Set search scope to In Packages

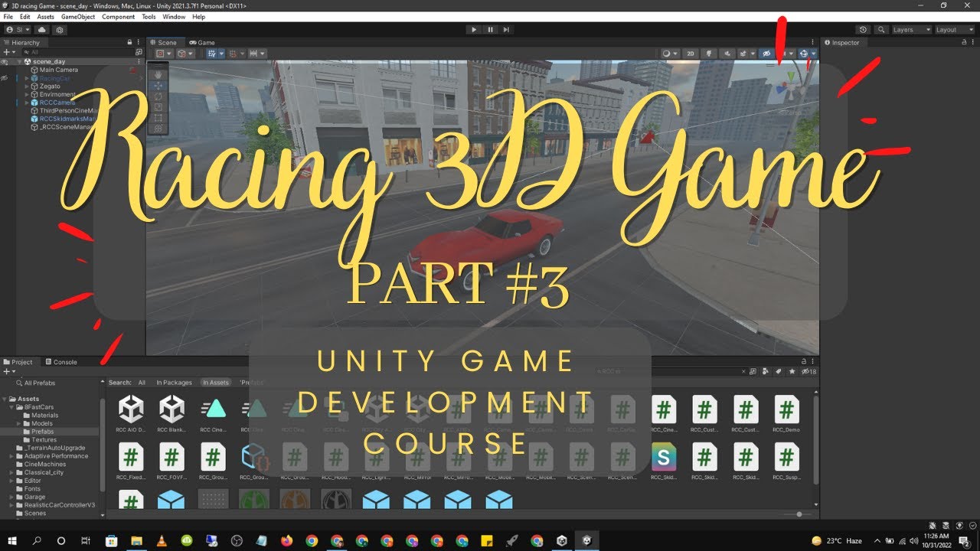coord(174,383)
